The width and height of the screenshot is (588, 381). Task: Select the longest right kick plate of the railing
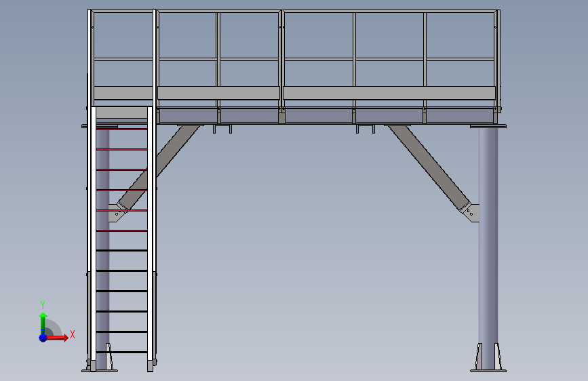(389, 93)
